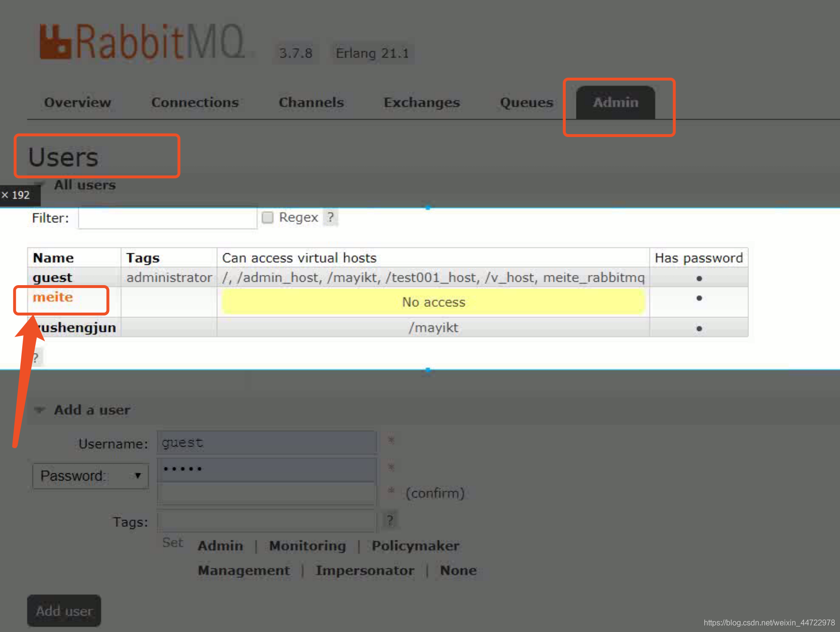This screenshot has height=632, width=840.
Task: Set the None tag option
Action: coord(458,570)
